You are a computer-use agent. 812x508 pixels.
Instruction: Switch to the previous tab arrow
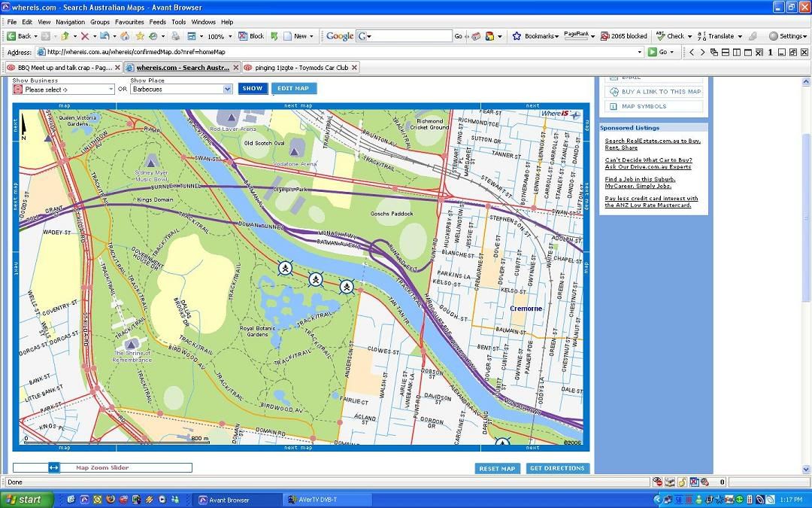(x=692, y=53)
